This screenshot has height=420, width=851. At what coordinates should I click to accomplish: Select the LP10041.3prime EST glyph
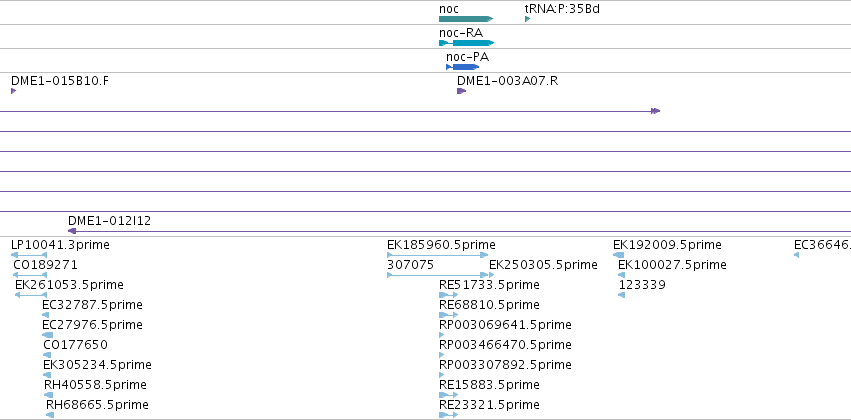point(29,254)
